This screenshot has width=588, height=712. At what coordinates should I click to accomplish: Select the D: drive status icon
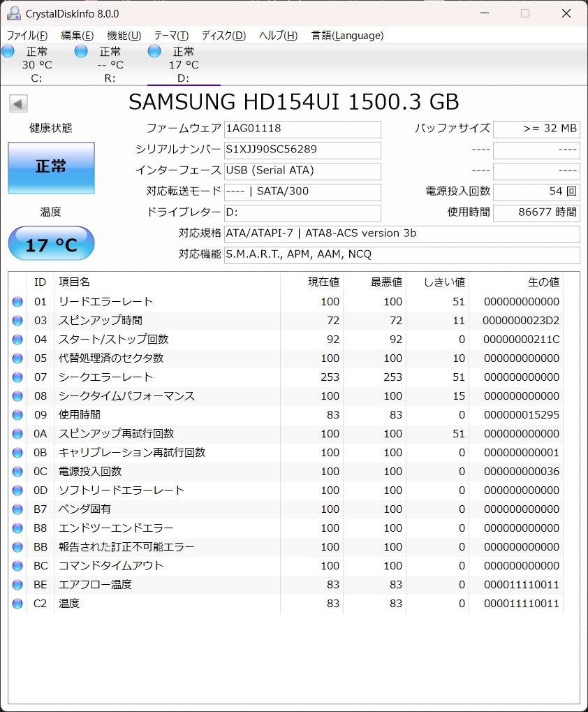coord(154,51)
